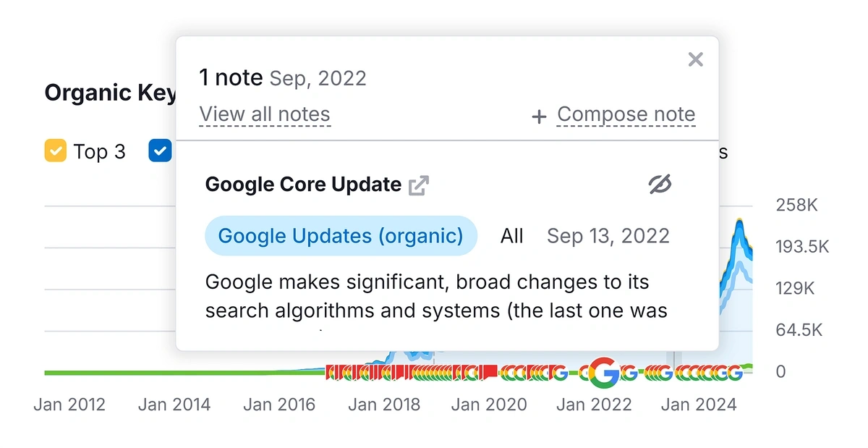The height and width of the screenshot is (448, 868).
Task: Click the Top 3 legend label
Action: coord(99,152)
